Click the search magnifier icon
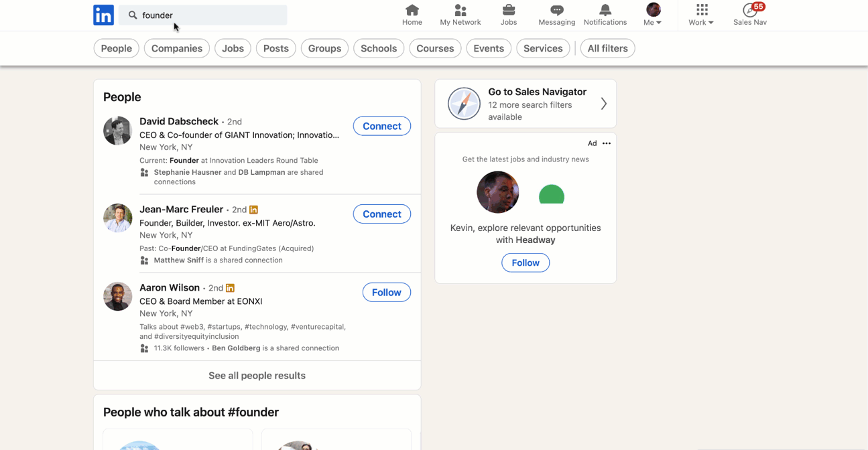868x450 pixels. 133,15
